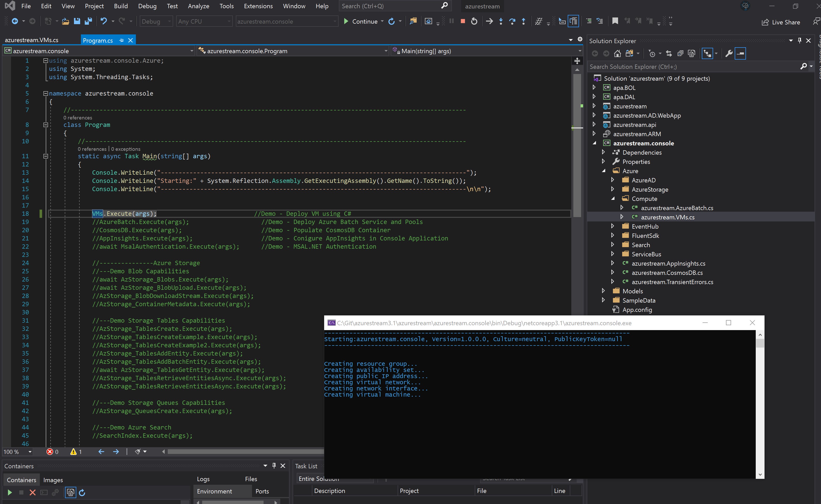
Task: Toggle the Preview Selected Items button
Action: click(740, 53)
